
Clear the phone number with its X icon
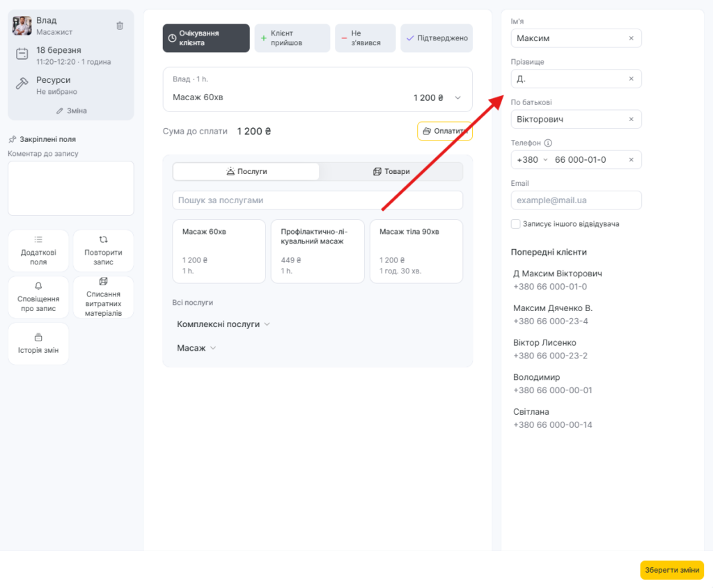(x=631, y=159)
